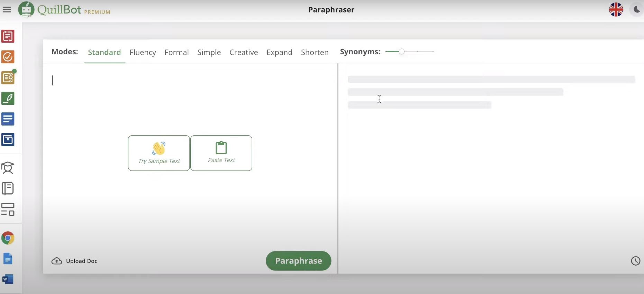Switch to Fluency mode
The width and height of the screenshot is (644, 294).
[143, 52]
